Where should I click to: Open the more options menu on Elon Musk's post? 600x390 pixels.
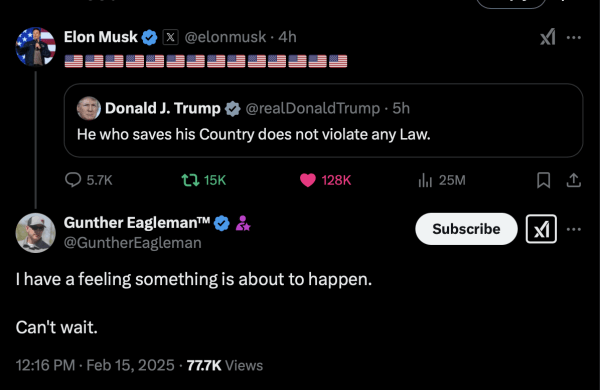click(574, 38)
